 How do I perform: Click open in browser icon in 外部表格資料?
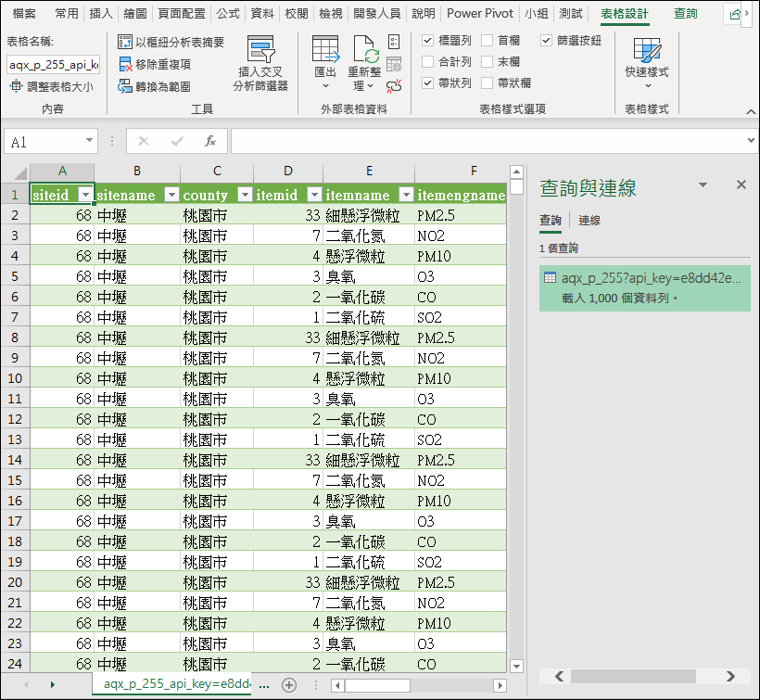pos(394,64)
